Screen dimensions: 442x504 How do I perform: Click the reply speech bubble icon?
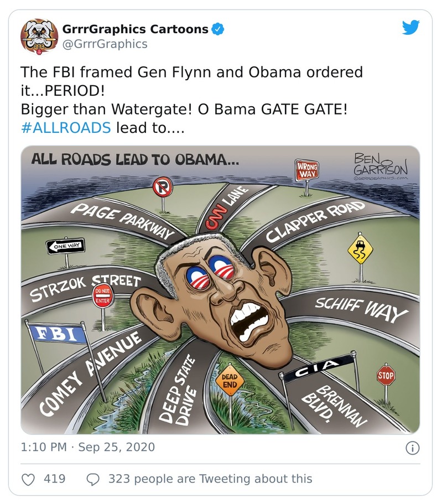coord(93,479)
